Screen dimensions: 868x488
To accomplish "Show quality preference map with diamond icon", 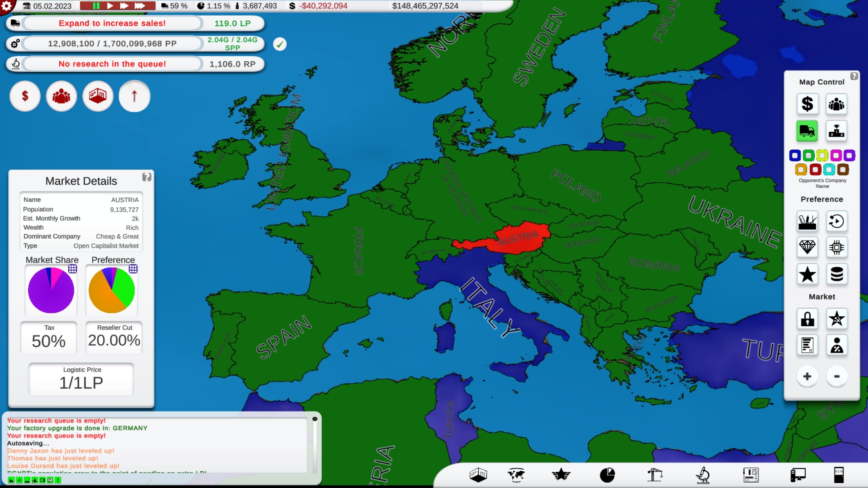I will coord(807,248).
